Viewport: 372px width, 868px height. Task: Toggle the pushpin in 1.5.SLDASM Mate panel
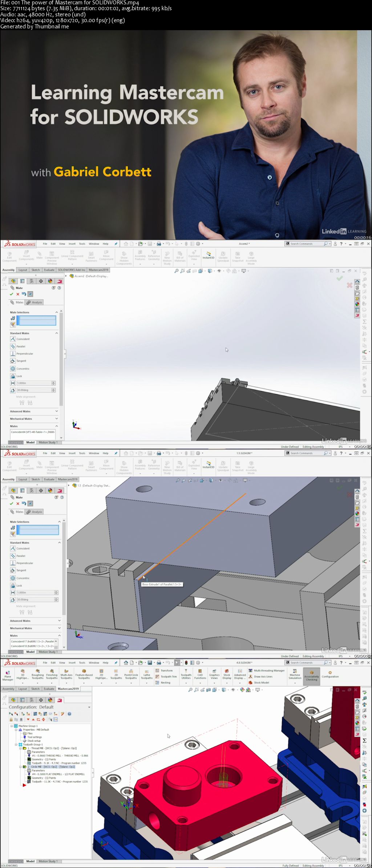click(30, 504)
